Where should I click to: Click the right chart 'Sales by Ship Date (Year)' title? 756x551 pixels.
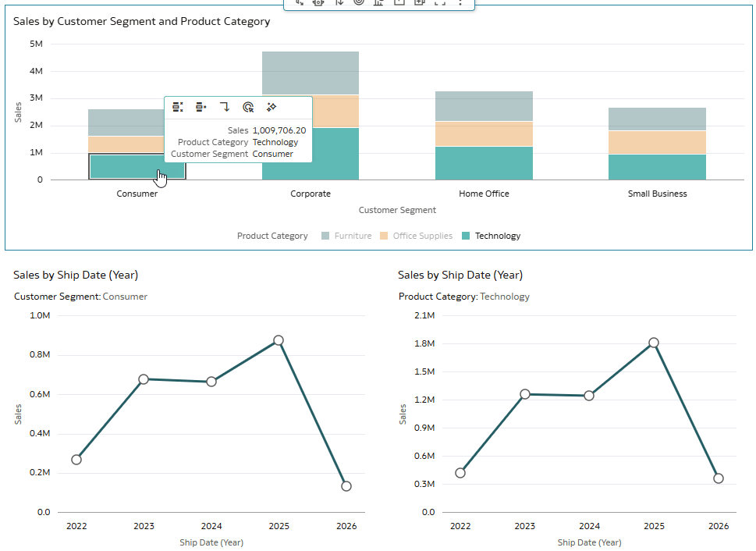click(x=460, y=275)
